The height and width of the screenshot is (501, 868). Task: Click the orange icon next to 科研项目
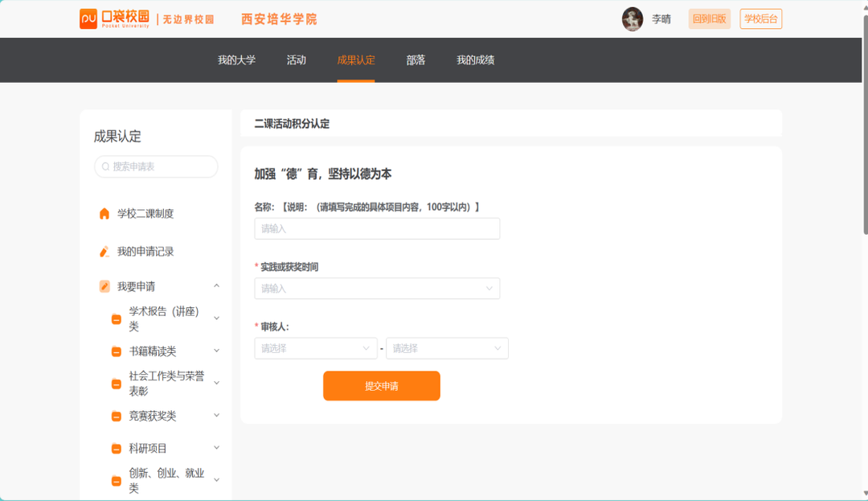[x=117, y=448]
